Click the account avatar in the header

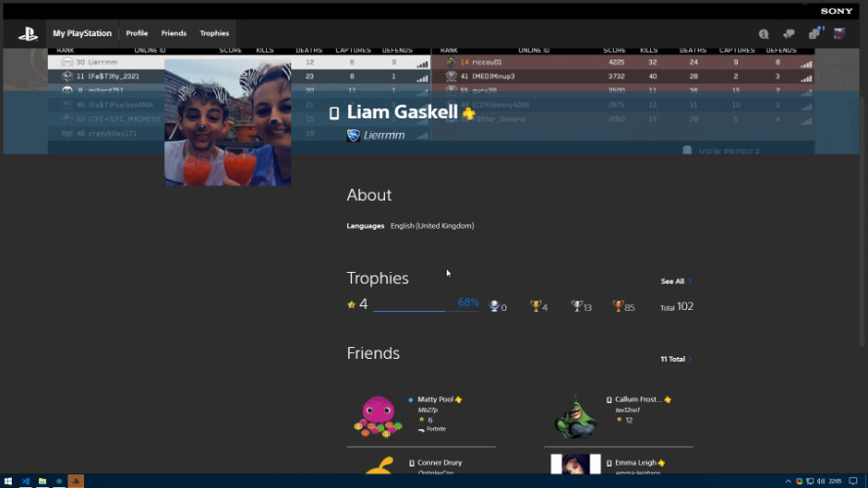tap(840, 34)
